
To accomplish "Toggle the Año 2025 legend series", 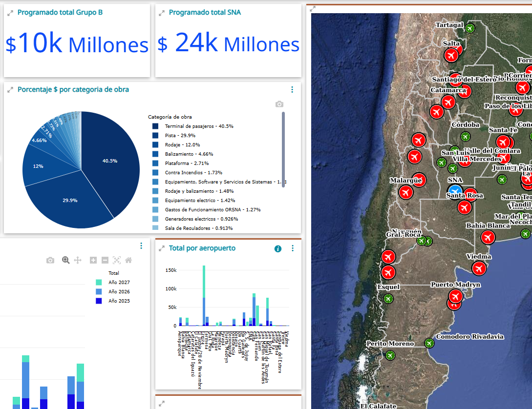I will click(x=99, y=301).
